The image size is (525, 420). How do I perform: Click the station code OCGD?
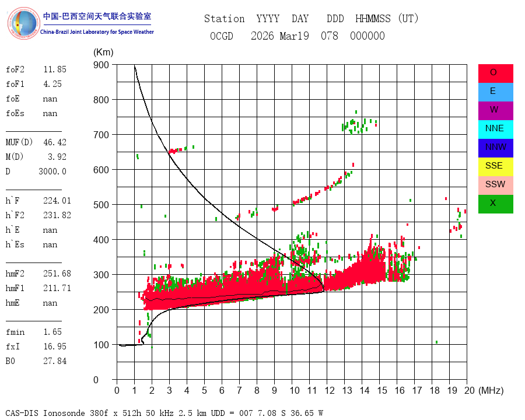222,36
